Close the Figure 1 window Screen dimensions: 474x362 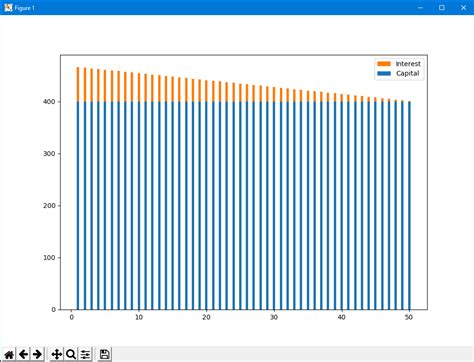[x=463, y=7]
